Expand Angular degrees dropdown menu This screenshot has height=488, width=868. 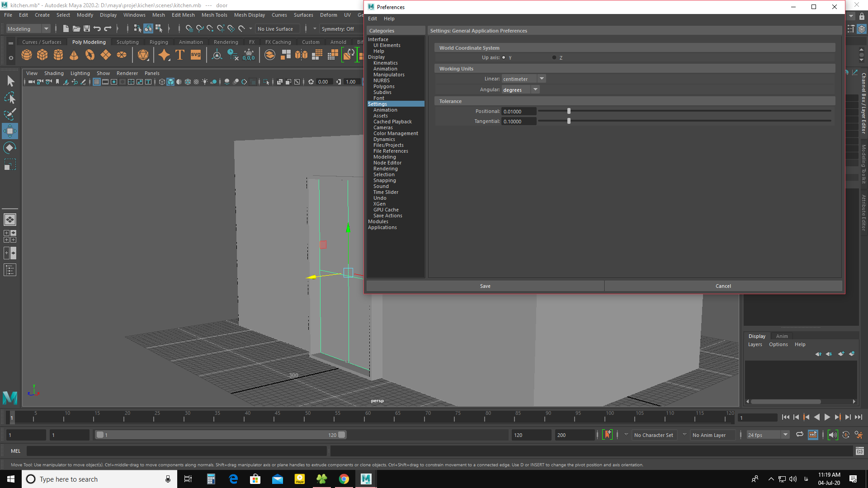click(x=535, y=89)
